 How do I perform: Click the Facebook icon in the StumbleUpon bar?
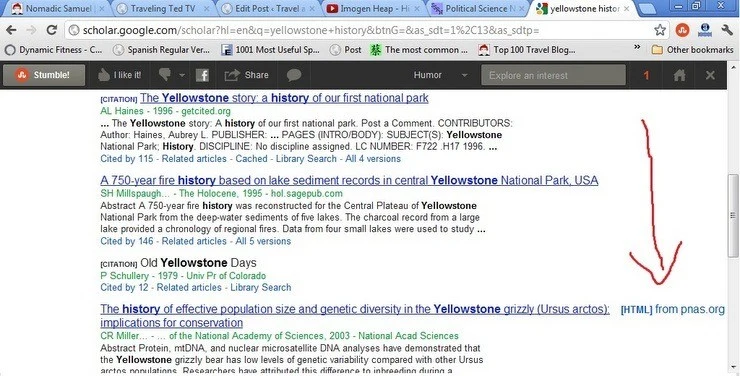click(202, 75)
